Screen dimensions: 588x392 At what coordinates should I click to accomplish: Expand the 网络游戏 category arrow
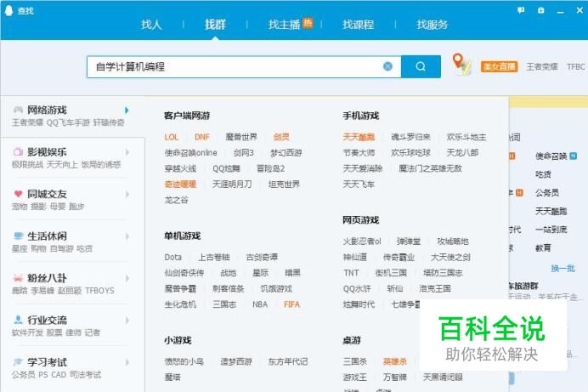pyautogui.click(x=127, y=110)
